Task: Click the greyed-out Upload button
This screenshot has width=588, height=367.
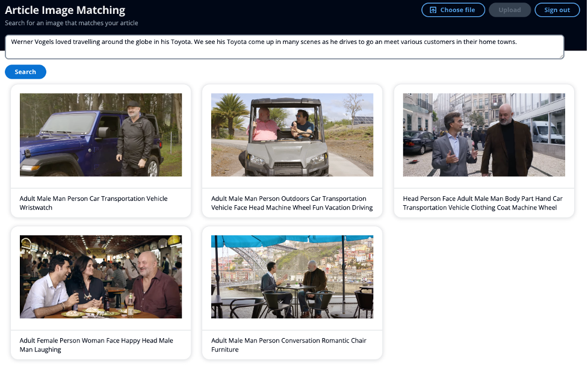Action: (x=509, y=10)
